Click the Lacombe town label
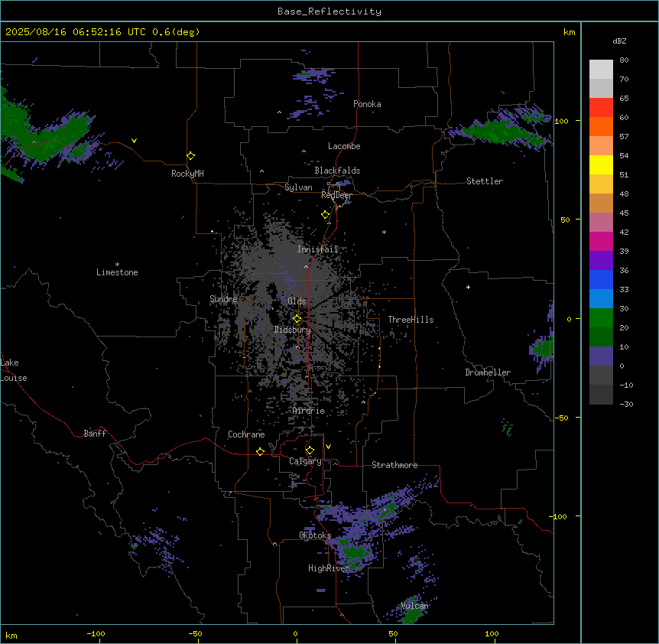 tap(344, 146)
